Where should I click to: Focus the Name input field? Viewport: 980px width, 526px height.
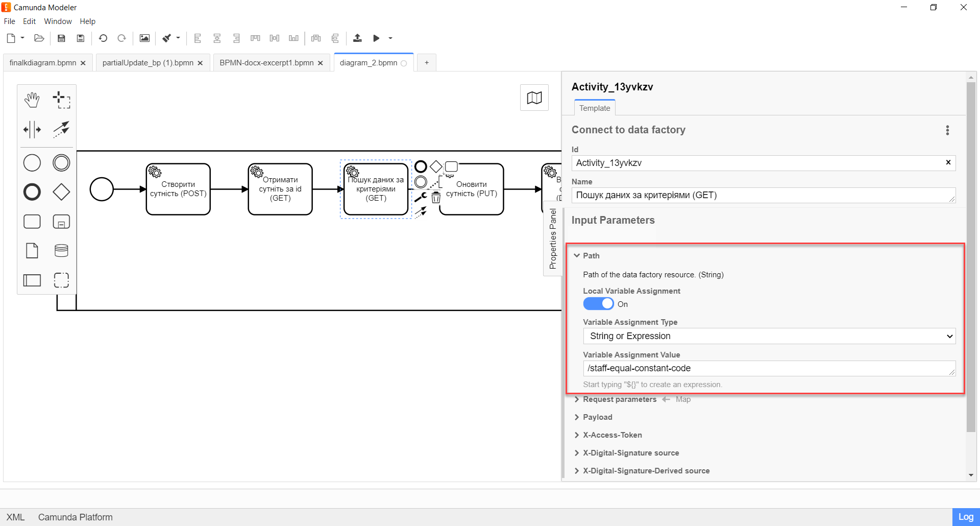click(x=764, y=195)
